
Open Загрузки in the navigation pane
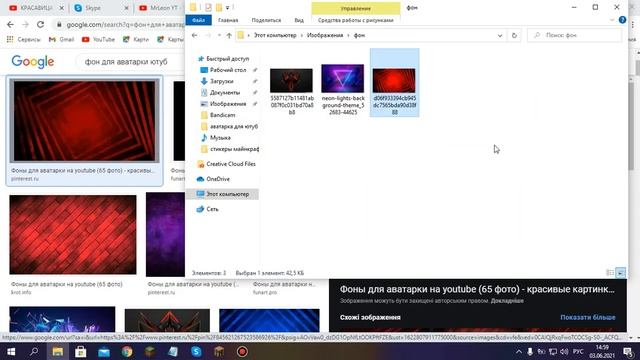pyautogui.click(x=221, y=81)
